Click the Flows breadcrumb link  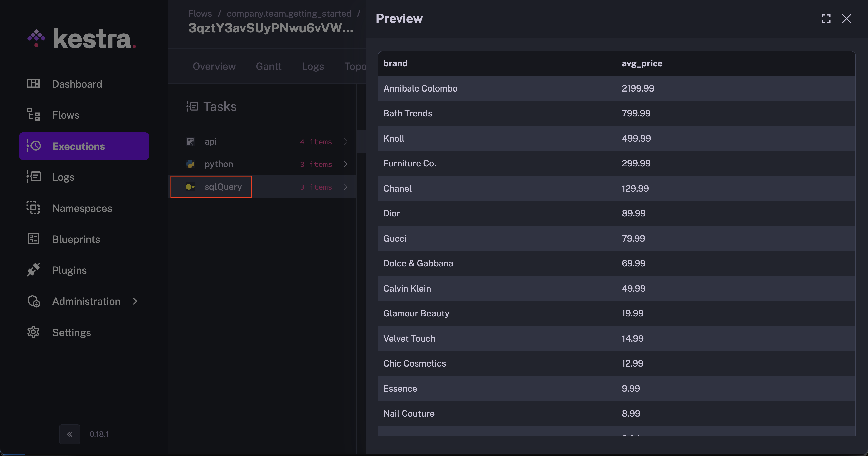pos(200,14)
